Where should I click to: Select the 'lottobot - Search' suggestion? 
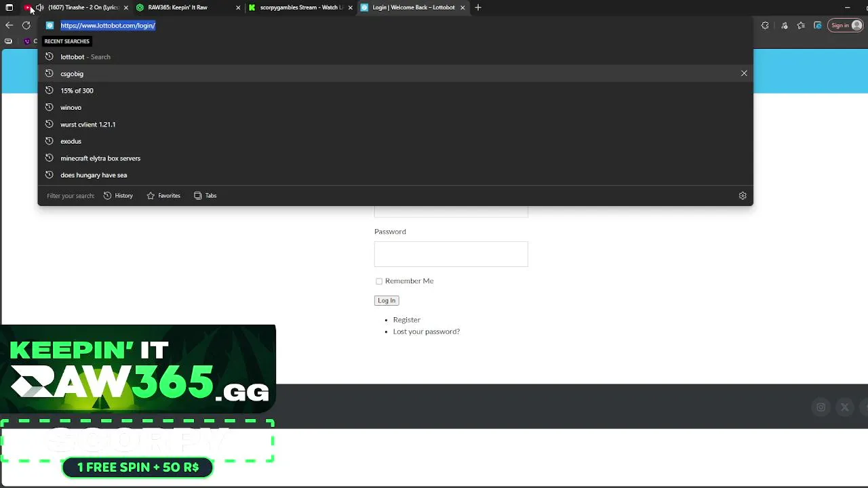click(395, 57)
